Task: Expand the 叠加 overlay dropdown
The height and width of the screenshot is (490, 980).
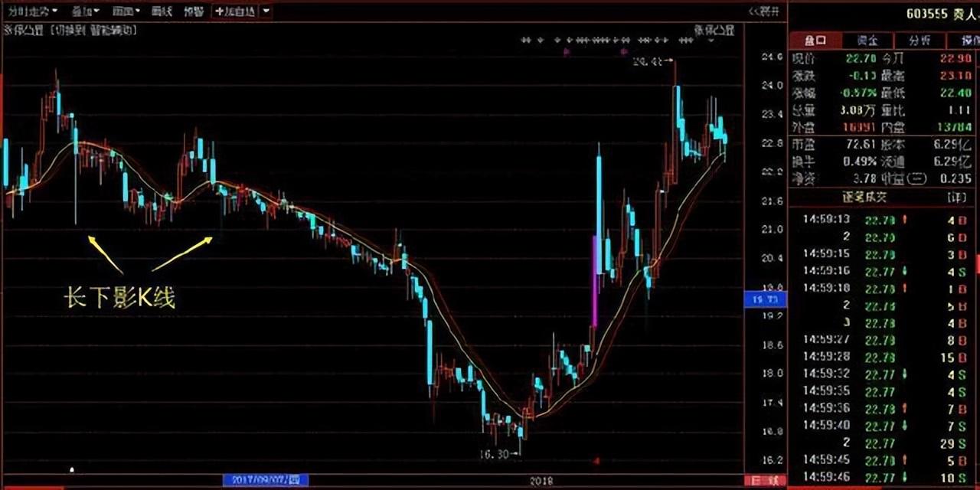Action: pos(85,11)
